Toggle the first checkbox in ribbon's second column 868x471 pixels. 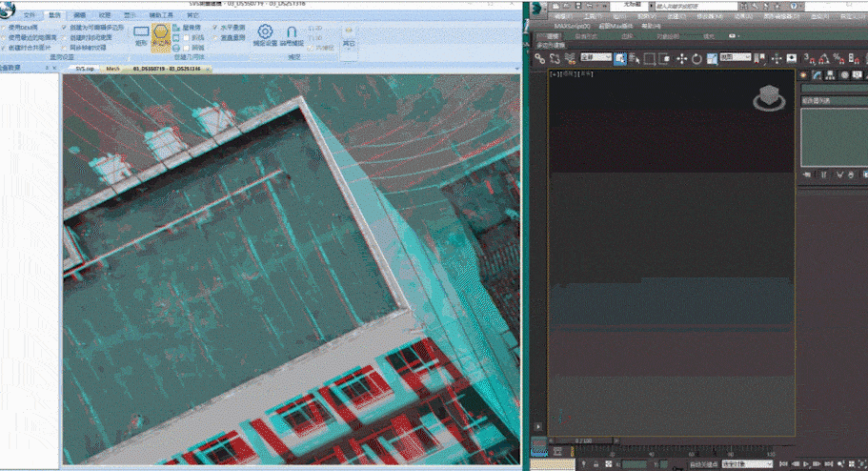point(65,28)
